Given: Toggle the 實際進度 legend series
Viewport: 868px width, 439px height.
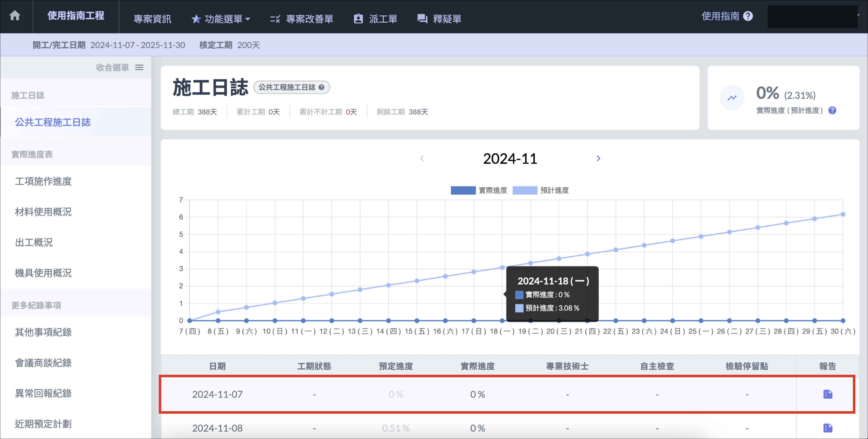Looking at the screenshot, I should 463,190.
